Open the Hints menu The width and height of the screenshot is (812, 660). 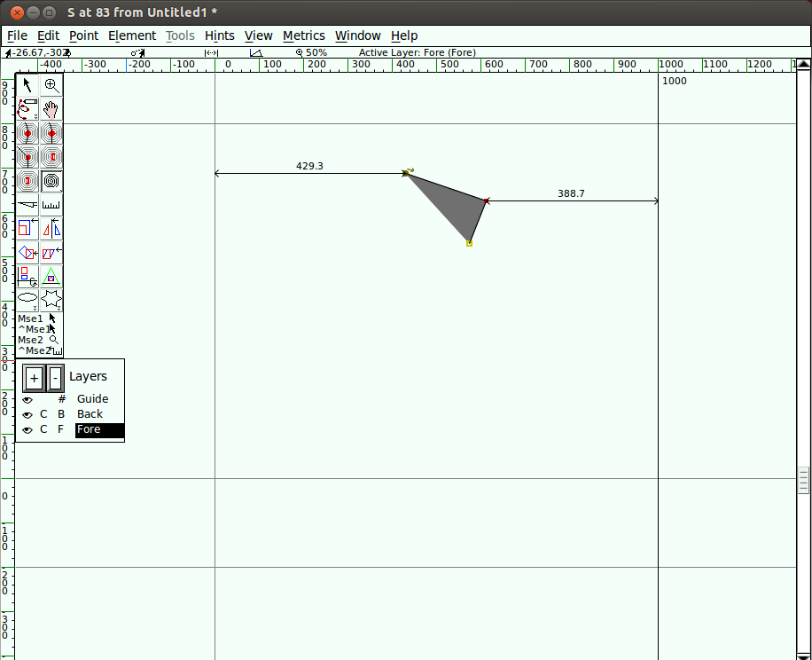tap(219, 35)
